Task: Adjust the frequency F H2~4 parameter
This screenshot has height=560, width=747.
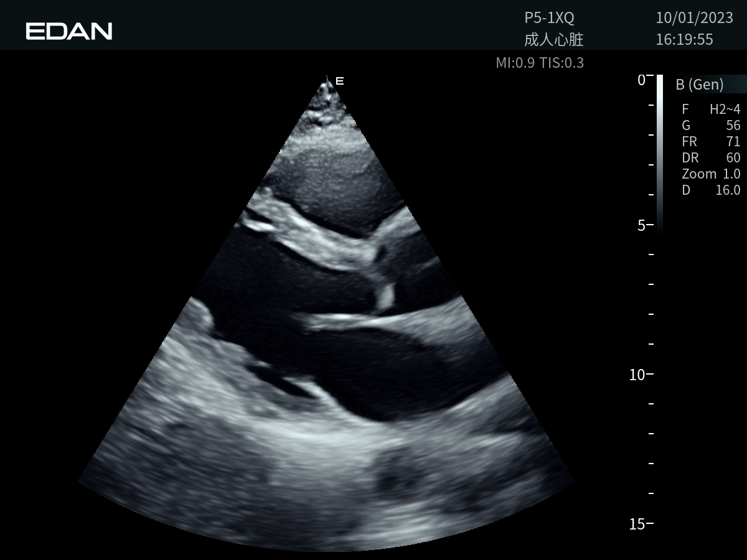Action: point(711,110)
